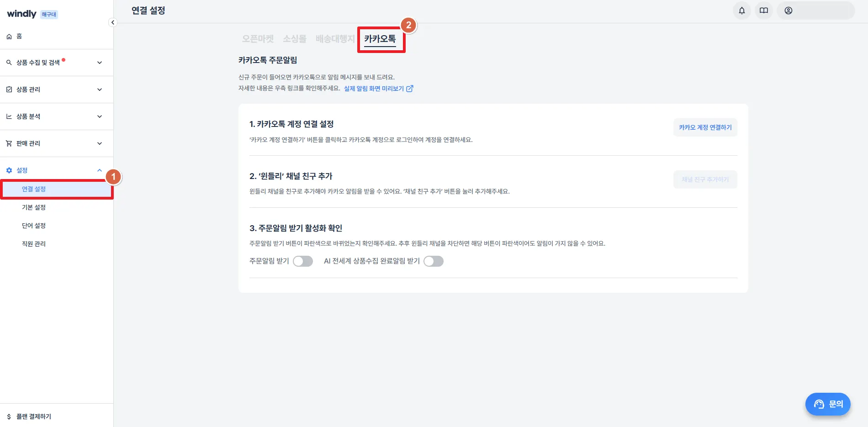
Task: Toggle AI 전세계 상품수집 완료알림 받기 switch
Action: (x=434, y=261)
